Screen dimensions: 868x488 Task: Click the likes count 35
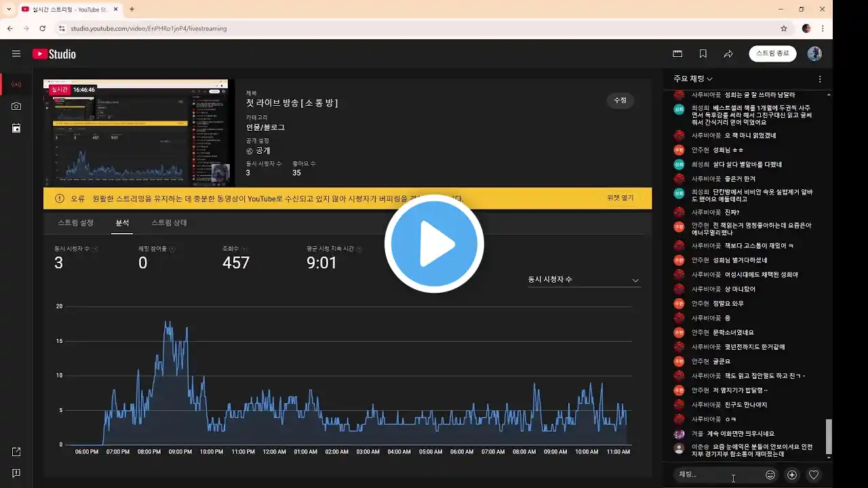pyautogui.click(x=297, y=173)
